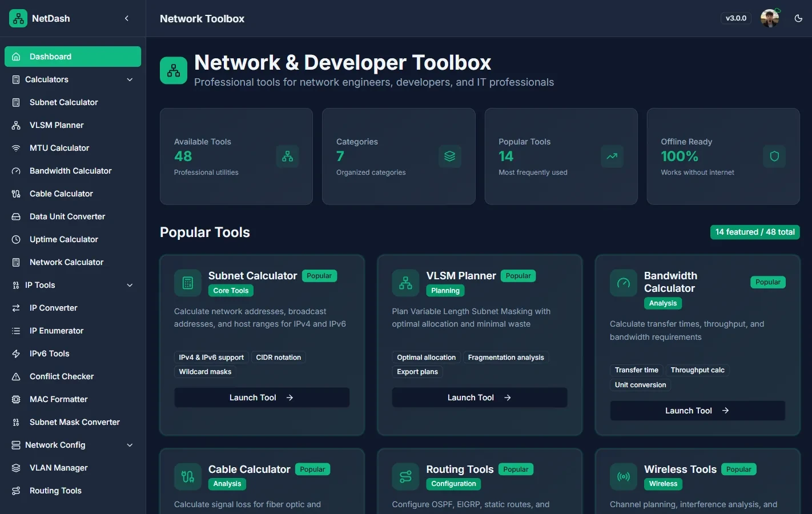Click the IP Tools section label

[40, 285]
